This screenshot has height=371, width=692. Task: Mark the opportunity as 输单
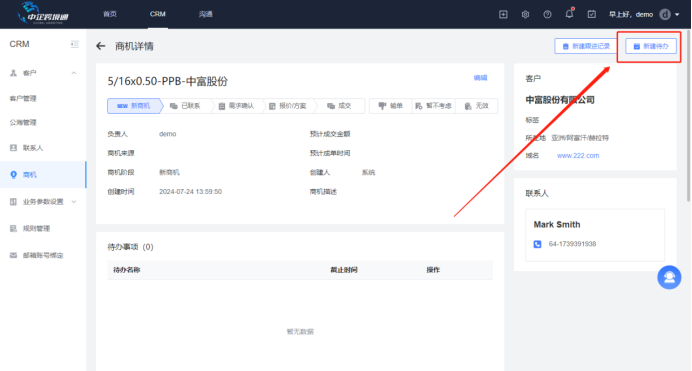click(391, 106)
